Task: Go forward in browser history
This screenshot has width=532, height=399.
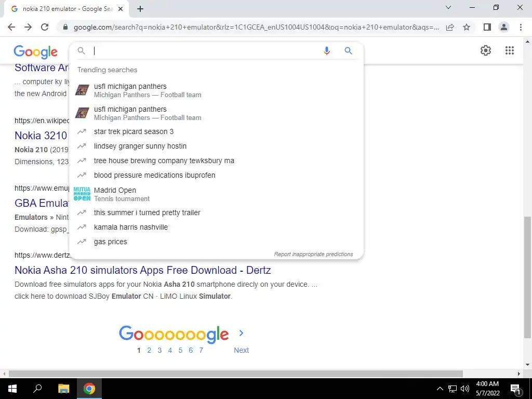Action: click(28, 27)
